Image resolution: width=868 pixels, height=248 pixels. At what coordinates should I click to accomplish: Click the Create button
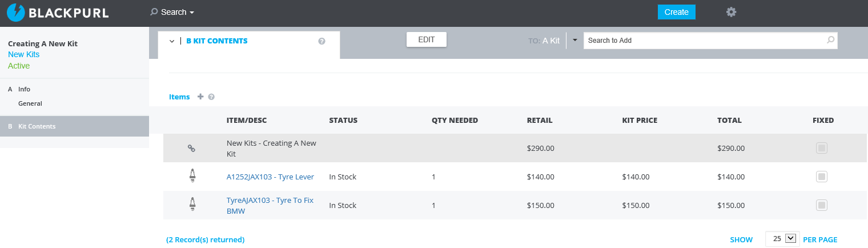[x=677, y=12]
